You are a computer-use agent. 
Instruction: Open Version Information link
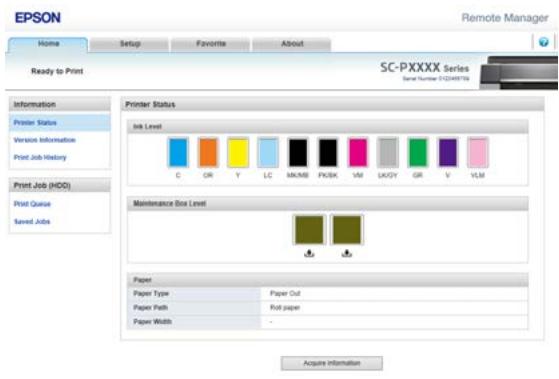[x=45, y=140]
